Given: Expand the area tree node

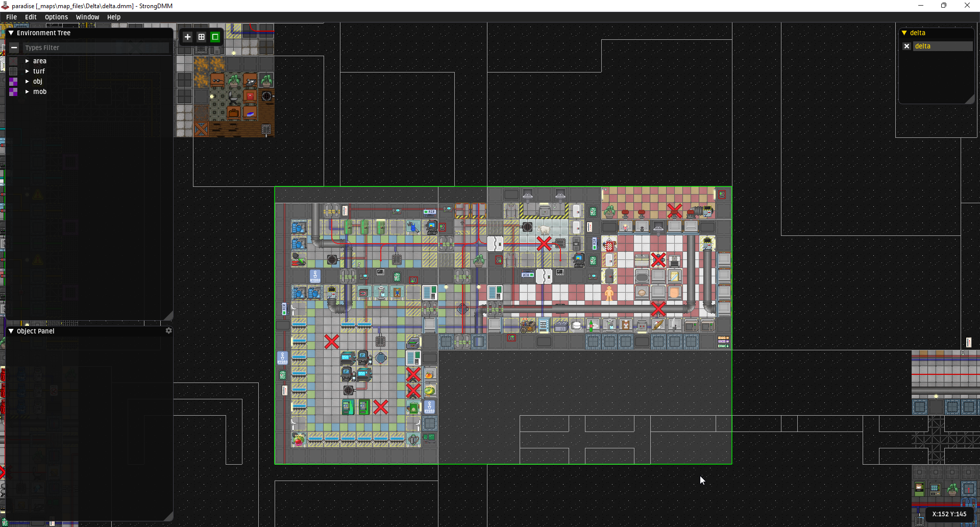Looking at the screenshot, I should (x=27, y=61).
